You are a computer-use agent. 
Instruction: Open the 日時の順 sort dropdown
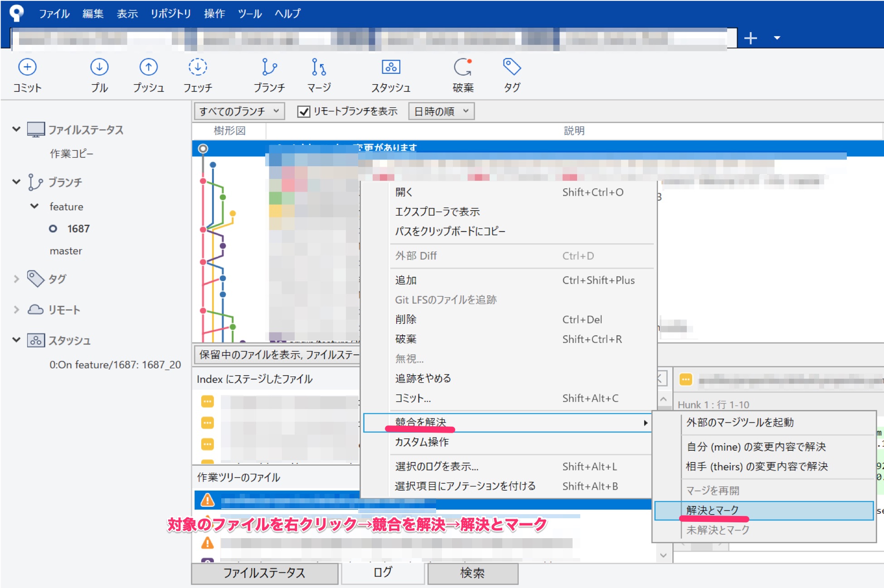[x=441, y=111]
